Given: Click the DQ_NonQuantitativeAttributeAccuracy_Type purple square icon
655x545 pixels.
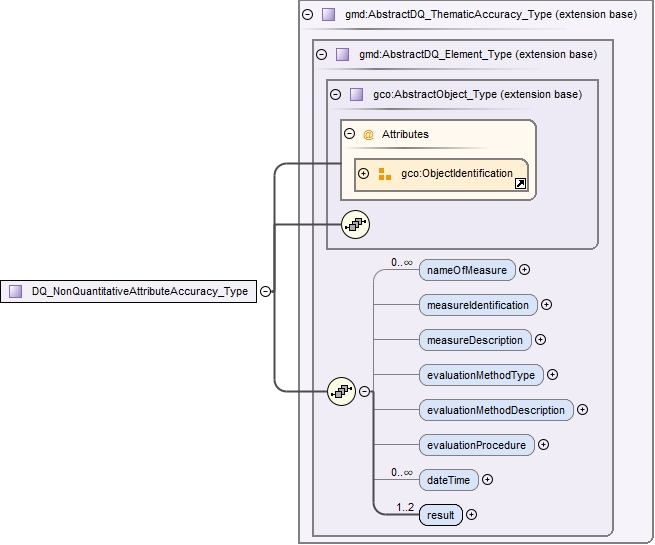Looking at the screenshot, I should point(16,292).
